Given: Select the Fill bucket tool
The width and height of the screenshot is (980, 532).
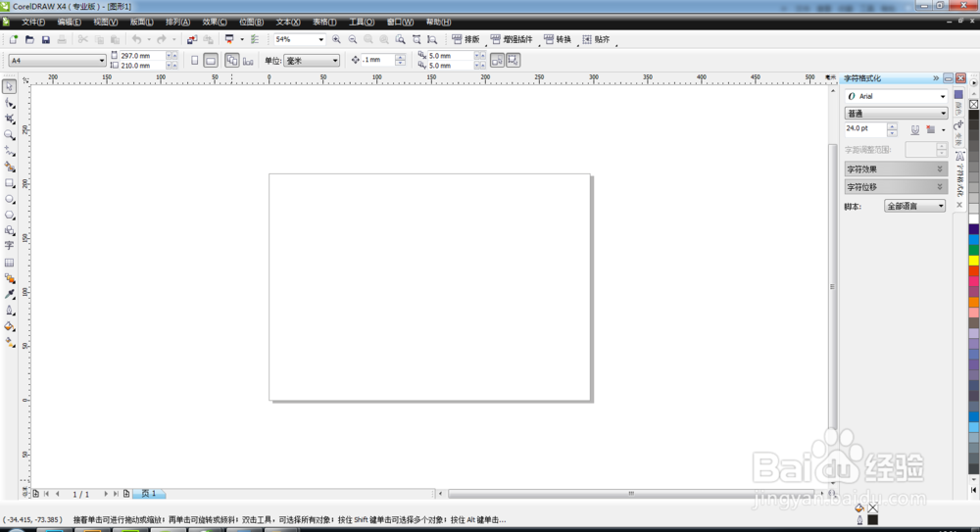Looking at the screenshot, I should 10,326.
